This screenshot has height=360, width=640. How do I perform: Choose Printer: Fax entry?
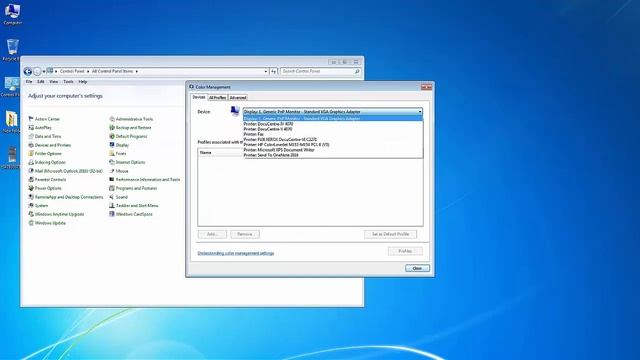tap(333, 134)
